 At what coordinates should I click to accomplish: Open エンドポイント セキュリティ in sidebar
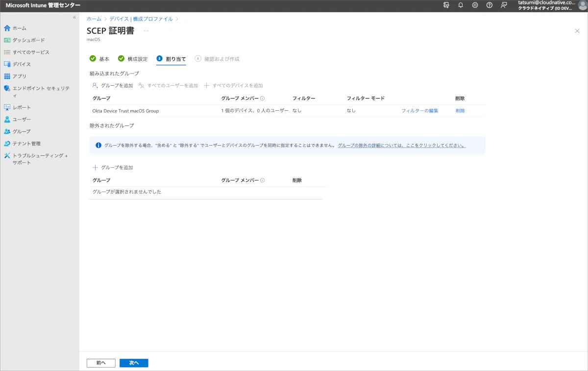(x=41, y=89)
